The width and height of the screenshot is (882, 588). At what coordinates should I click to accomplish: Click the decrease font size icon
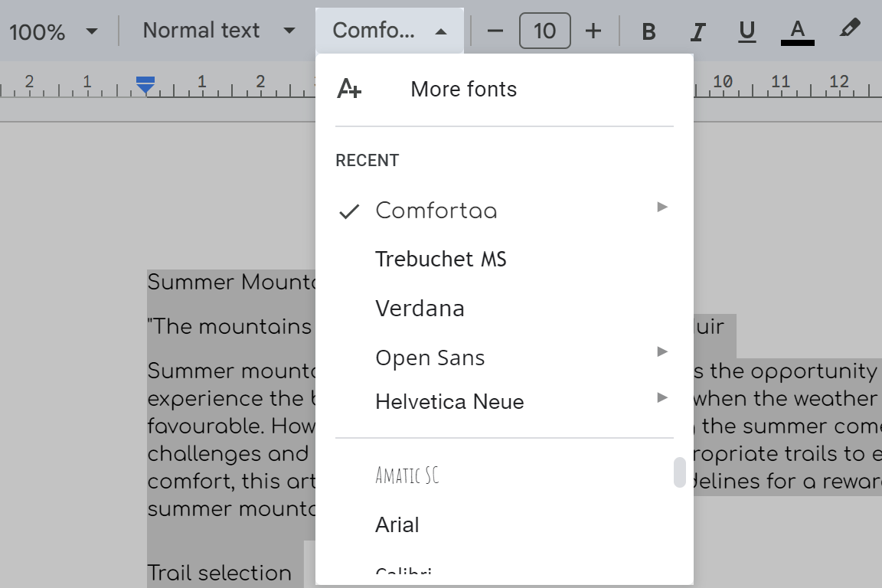point(495,31)
